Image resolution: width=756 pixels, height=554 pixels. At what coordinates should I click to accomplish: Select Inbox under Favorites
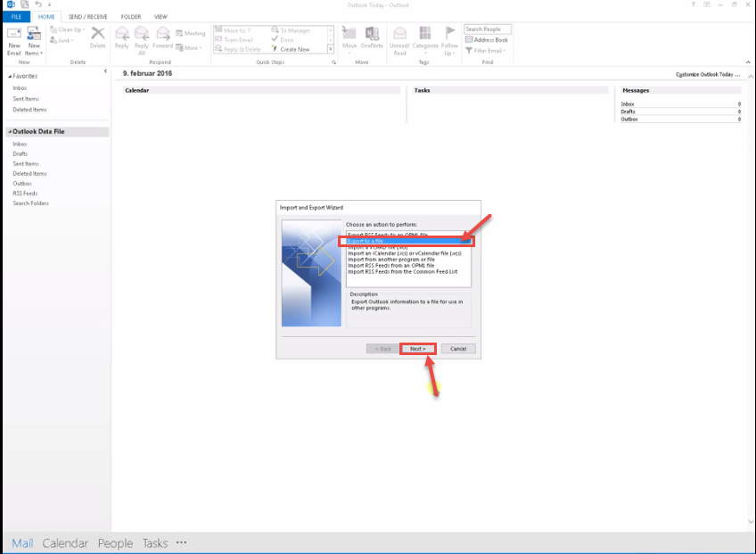tap(20, 87)
